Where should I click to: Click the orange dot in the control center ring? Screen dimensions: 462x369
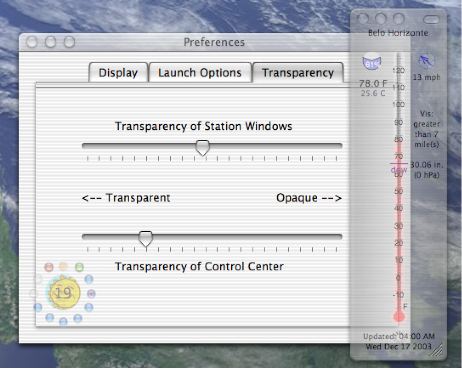click(63, 266)
